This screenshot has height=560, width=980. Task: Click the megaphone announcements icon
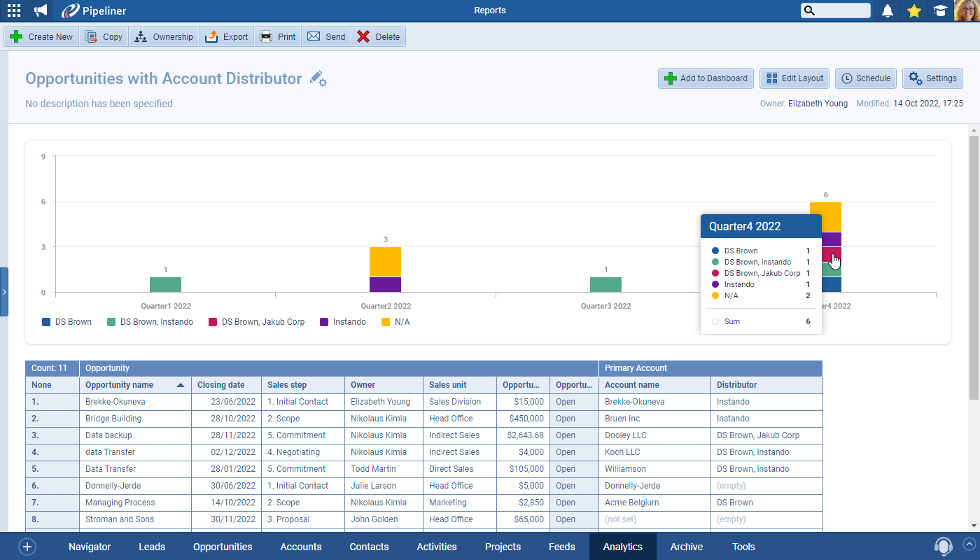point(41,10)
